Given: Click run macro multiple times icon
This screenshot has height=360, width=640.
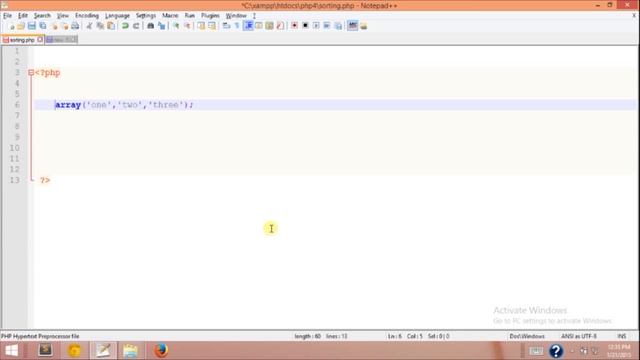Looking at the screenshot, I should tap(327, 26).
